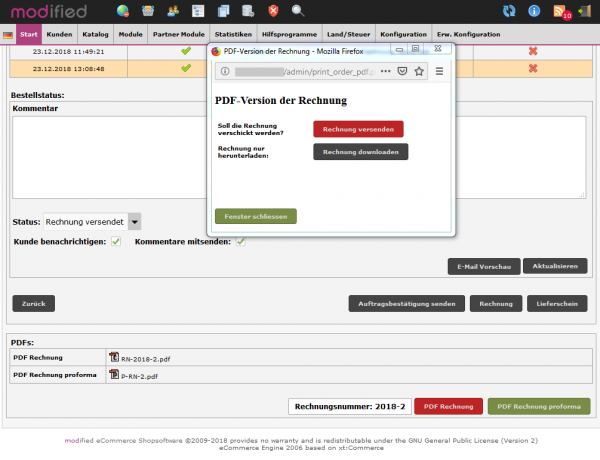This screenshot has width=600, height=460.
Task: Select the 23.12.2018 13:08:48 date cell
Action: 68,69
